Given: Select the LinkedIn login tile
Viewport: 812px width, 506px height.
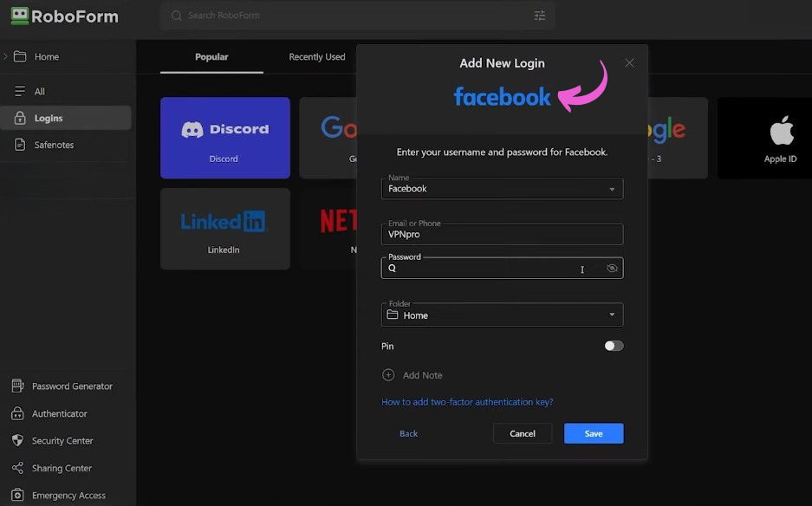Looking at the screenshot, I should (225, 229).
